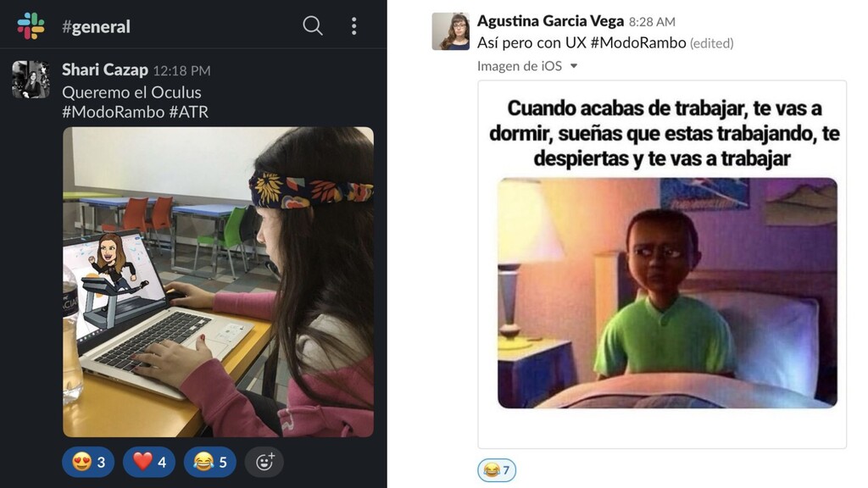Add a reaction with the smiley-plus icon

pos(264,462)
